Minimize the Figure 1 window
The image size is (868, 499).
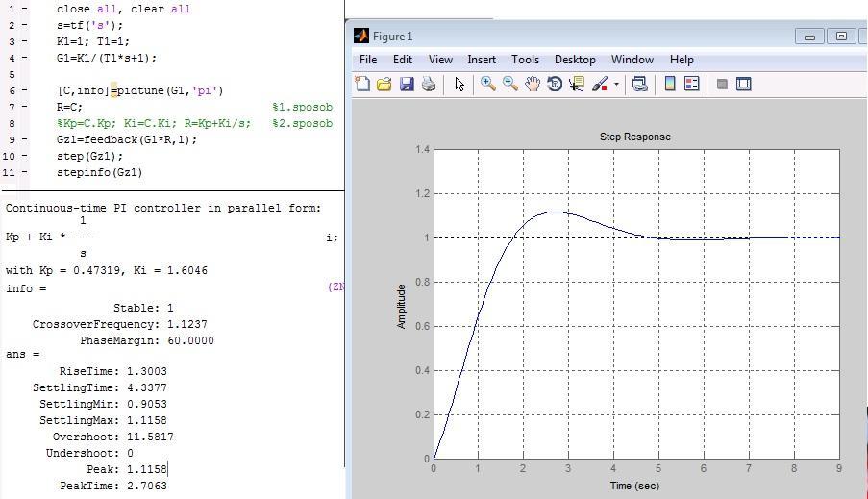[809, 37]
